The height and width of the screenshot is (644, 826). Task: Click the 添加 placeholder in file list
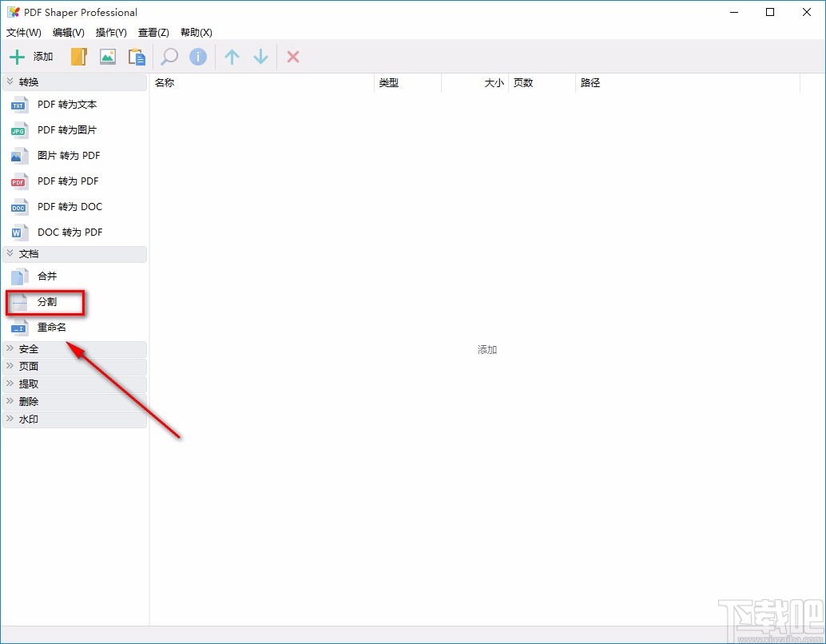coord(487,350)
